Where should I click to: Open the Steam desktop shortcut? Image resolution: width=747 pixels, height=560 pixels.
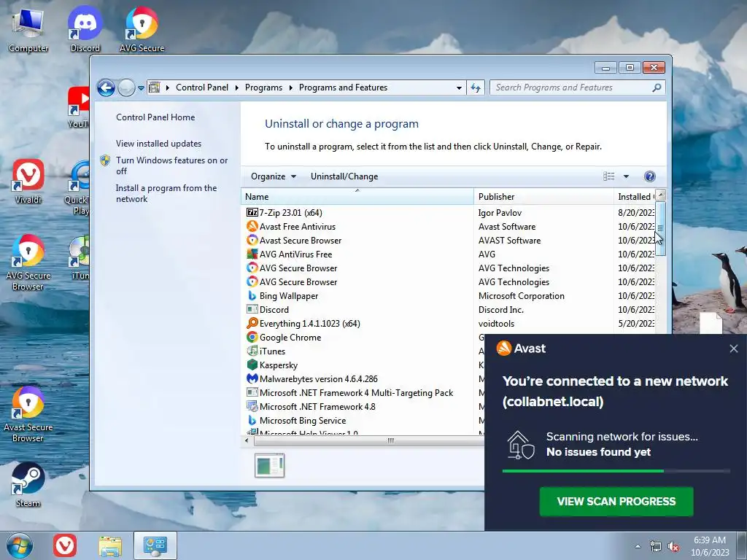click(x=28, y=485)
